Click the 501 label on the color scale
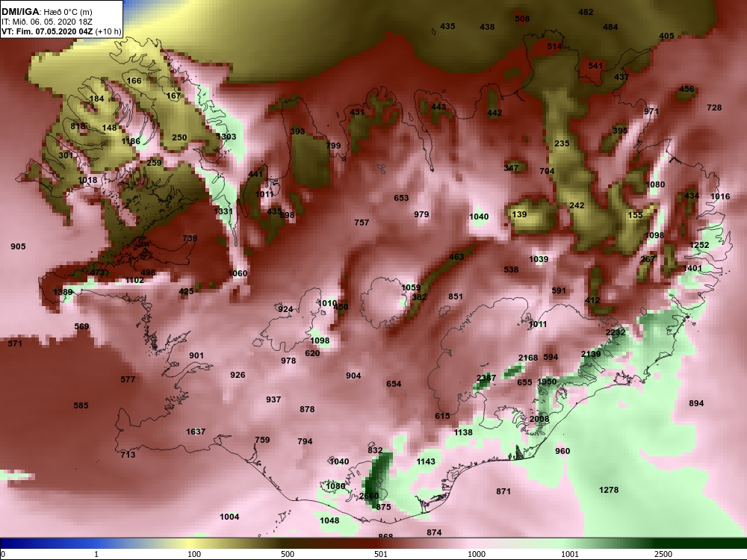 tap(381, 554)
